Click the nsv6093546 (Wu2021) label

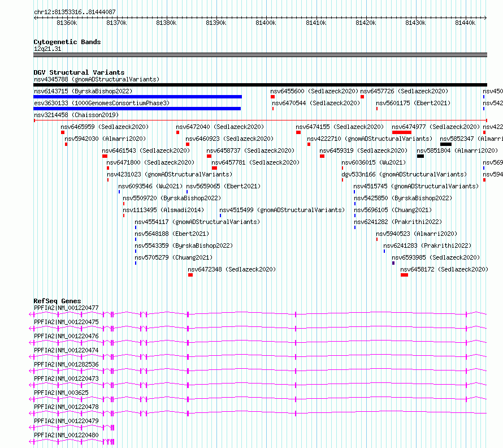[150, 186]
